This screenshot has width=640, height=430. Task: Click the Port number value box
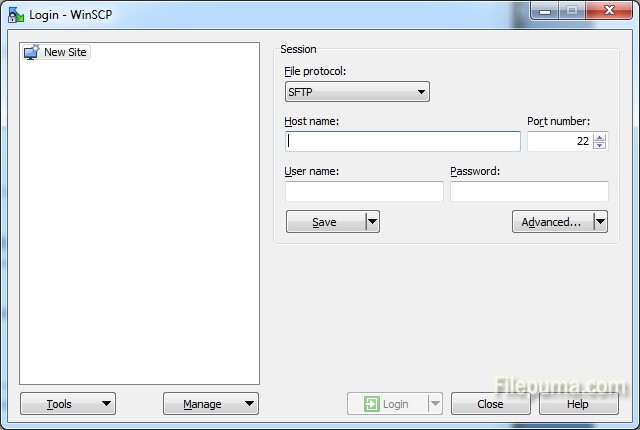(559, 141)
